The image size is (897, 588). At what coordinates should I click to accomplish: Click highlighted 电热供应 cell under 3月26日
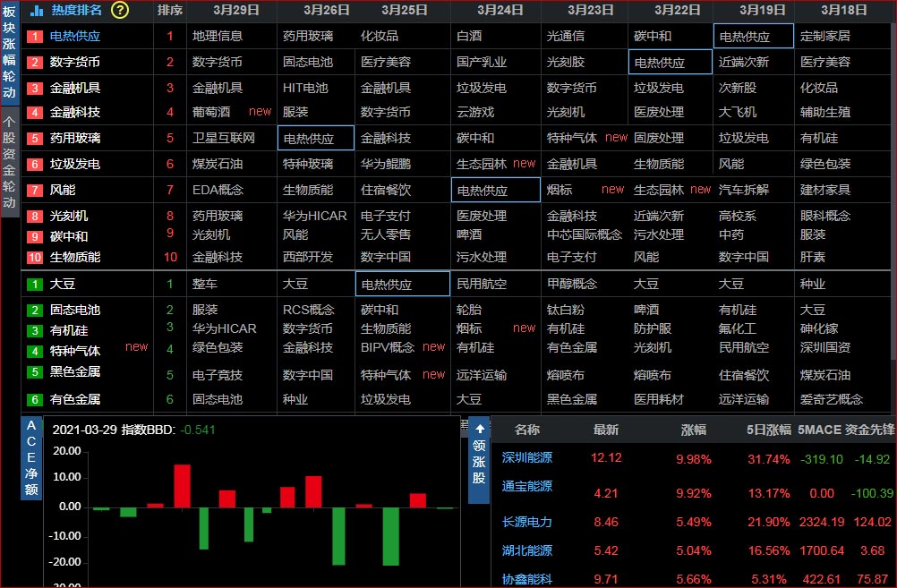pyautogui.click(x=316, y=139)
